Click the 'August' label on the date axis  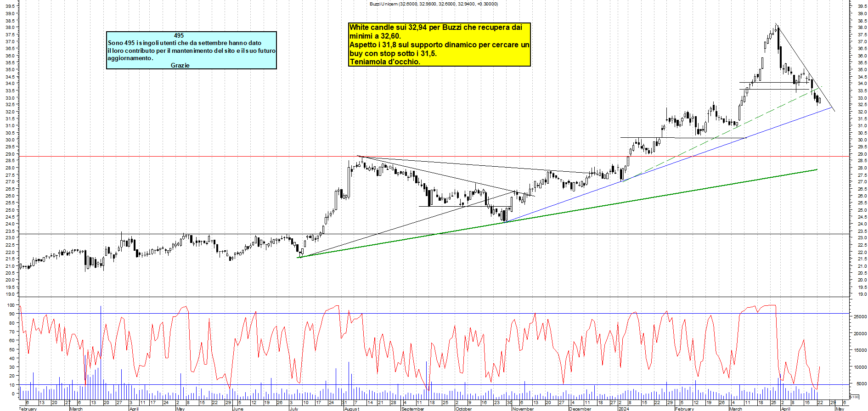(x=352, y=409)
